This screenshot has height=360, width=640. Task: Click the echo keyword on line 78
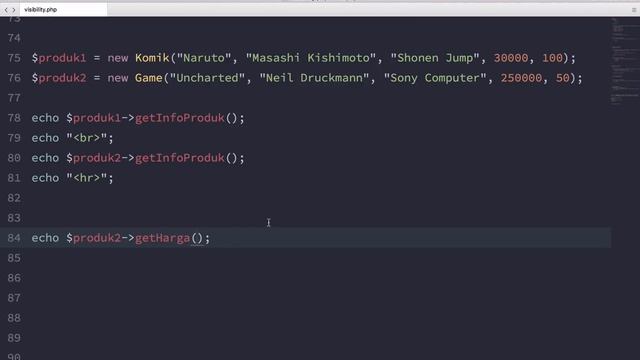45,118
